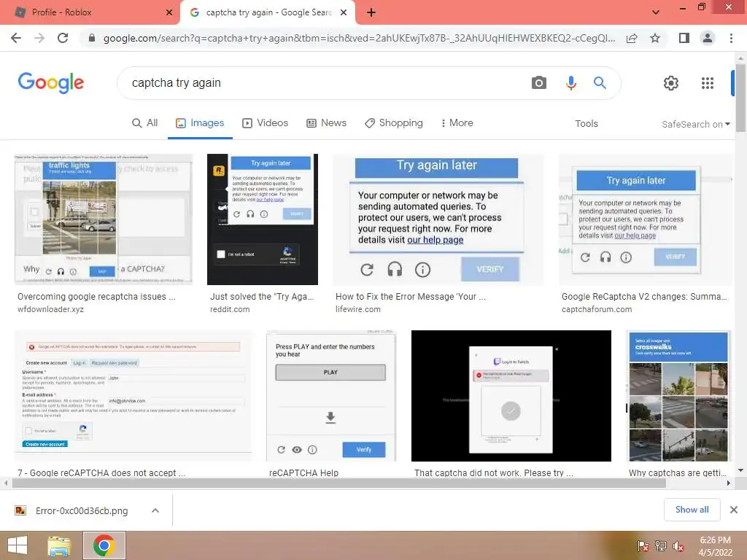Open Google ReCaptcha V2 changes link
The width and height of the screenshot is (747, 560).
click(x=644, y=296)
